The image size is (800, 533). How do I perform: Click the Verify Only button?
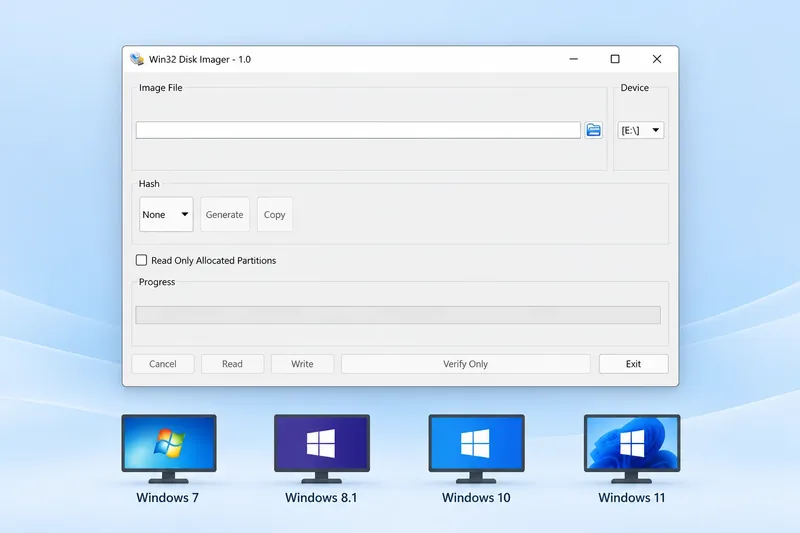(x=465, y=364)
